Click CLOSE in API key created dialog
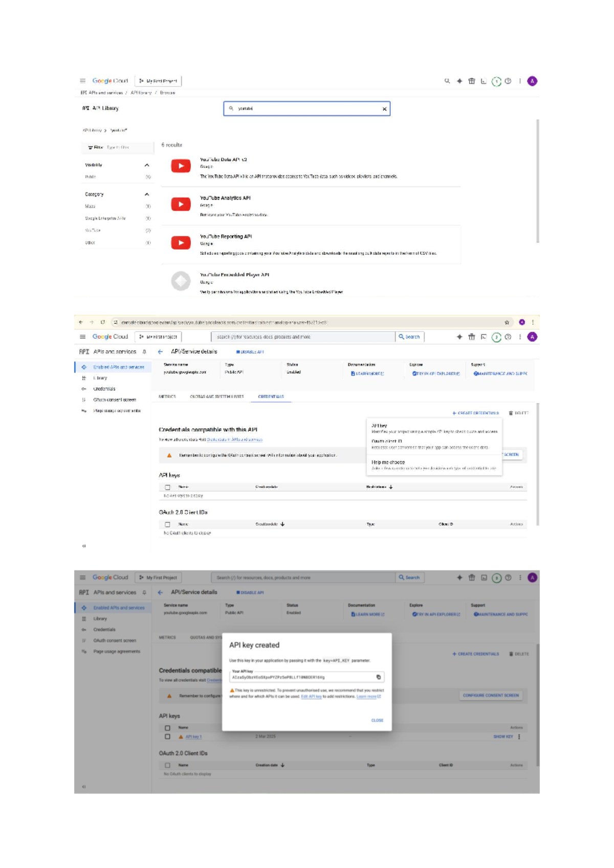This screenshot has width=614, height=868. coord(377,721)
